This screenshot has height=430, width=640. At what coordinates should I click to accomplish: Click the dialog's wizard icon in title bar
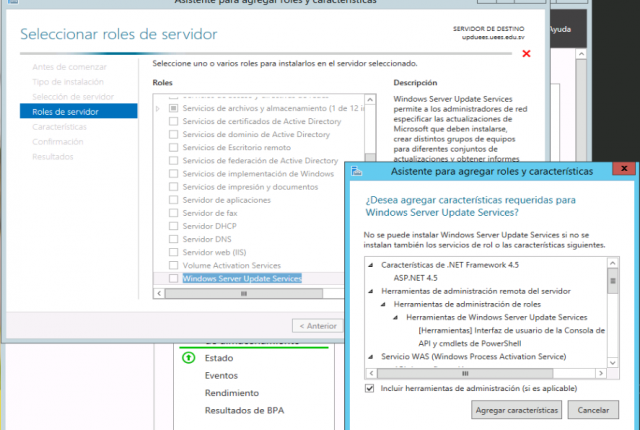point(356,171)
